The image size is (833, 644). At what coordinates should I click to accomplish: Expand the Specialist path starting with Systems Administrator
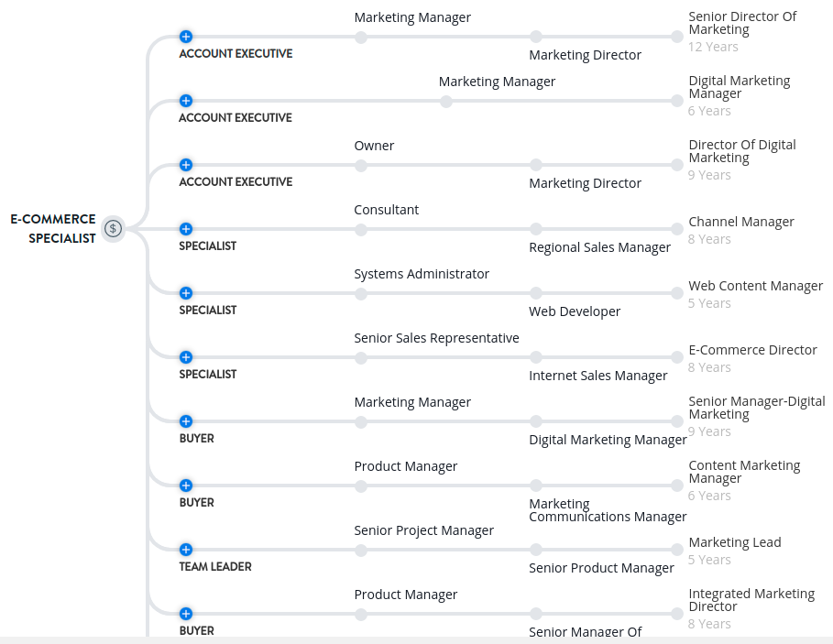[186, 293]
